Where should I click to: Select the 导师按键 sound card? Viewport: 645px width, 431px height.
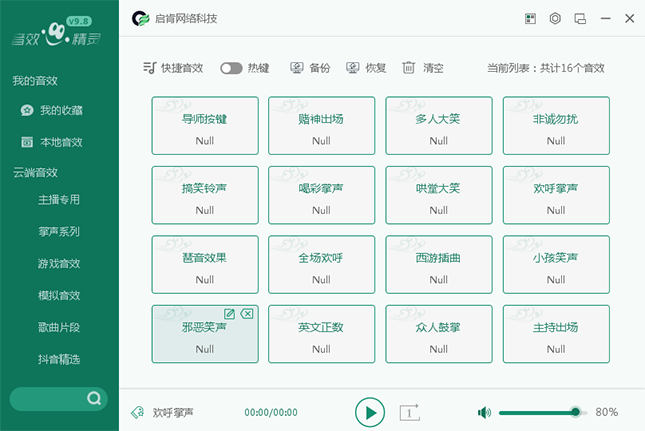click(205, 126)
